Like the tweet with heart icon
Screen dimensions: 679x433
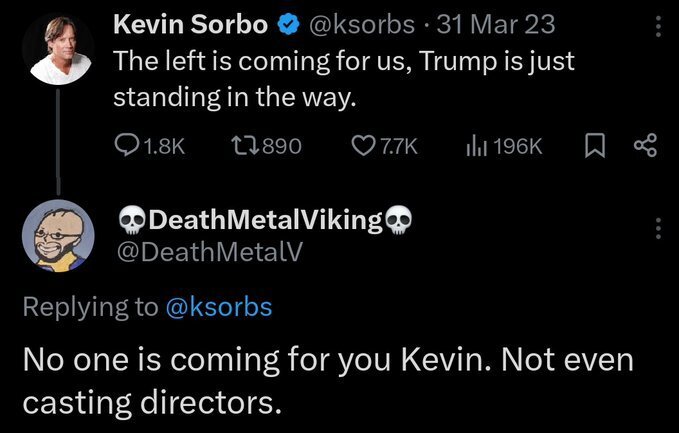(363, 147)
